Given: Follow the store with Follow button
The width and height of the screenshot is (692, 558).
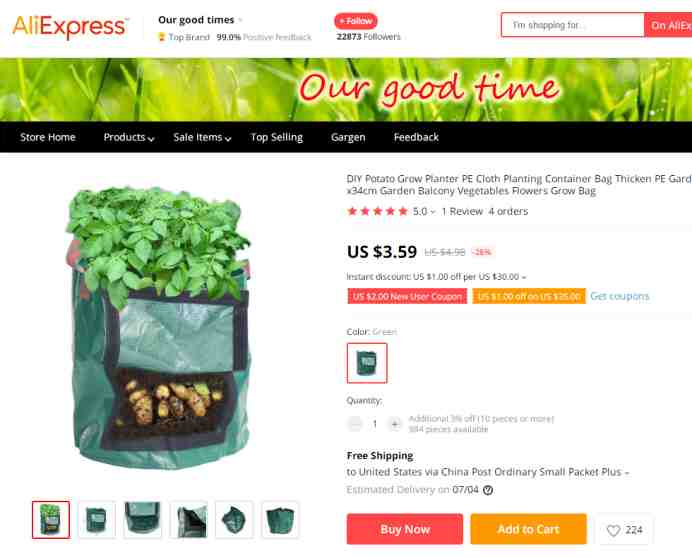Looking at the screenshot, I should pyautogui.click(x=356, y=21).
